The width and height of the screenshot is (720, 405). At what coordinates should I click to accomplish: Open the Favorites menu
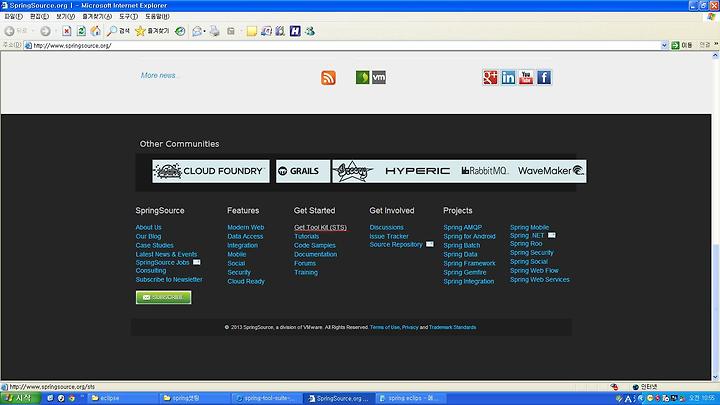point(97,16)
